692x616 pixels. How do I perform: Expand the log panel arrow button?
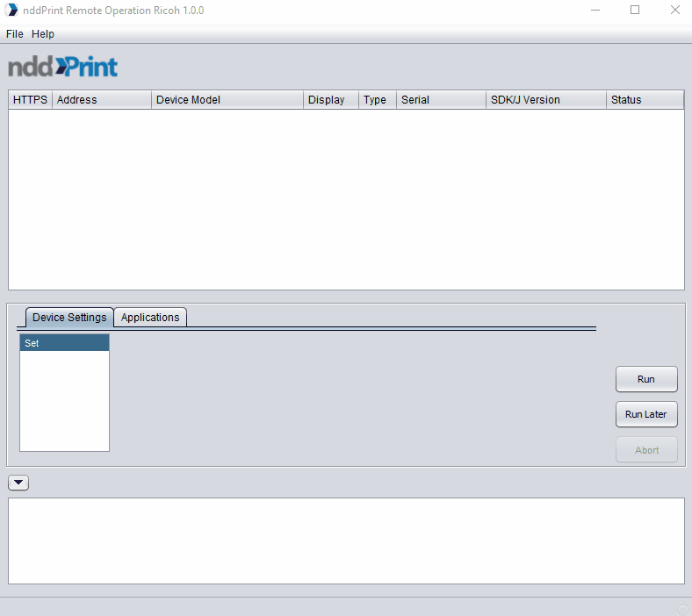(x=18, y=483)
